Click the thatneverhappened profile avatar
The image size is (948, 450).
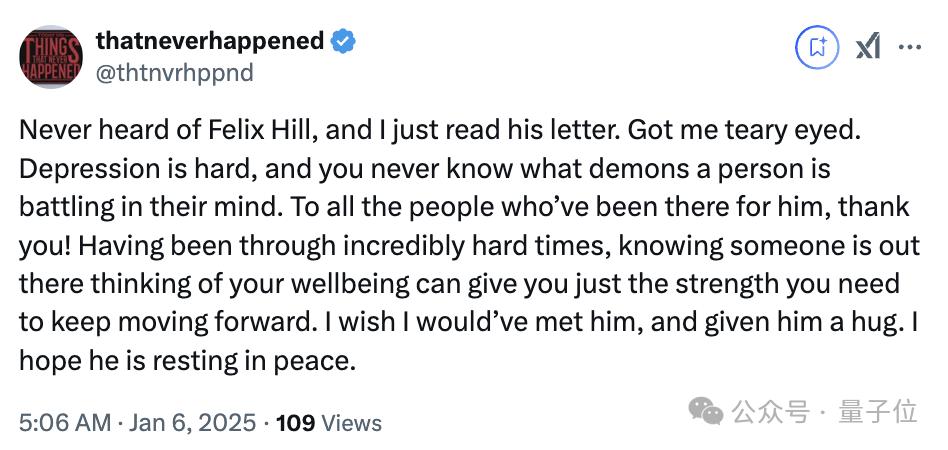point(50,56)
